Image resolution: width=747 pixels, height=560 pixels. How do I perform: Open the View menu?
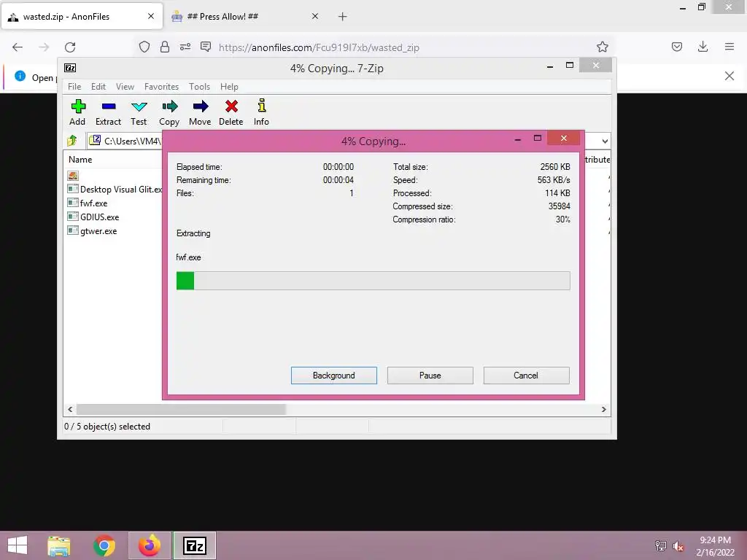coord(125,87)
